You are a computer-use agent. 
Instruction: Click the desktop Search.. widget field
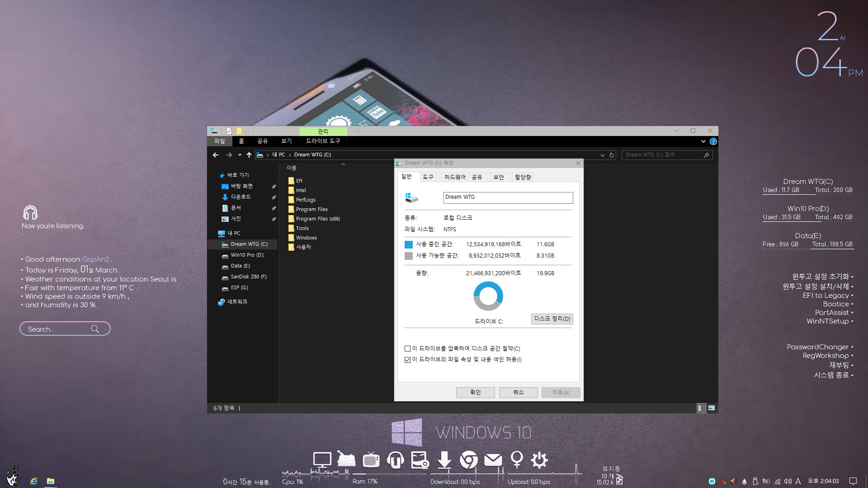65,329
